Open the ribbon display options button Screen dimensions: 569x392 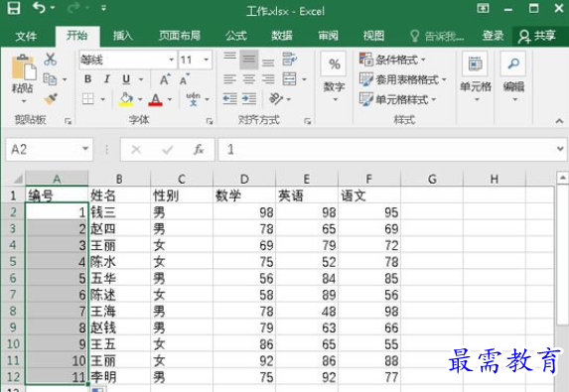pos(483,8)
